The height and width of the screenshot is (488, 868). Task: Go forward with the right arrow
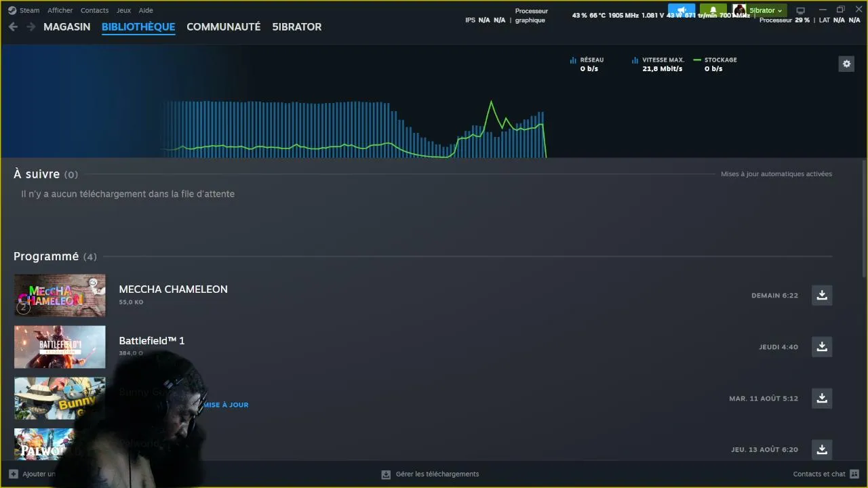(31, 26)
